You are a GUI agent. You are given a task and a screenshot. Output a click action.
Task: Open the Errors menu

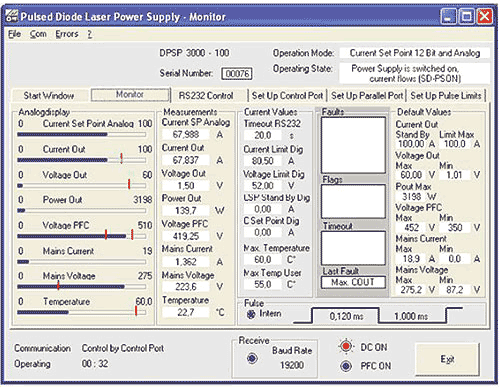(67, 34)
